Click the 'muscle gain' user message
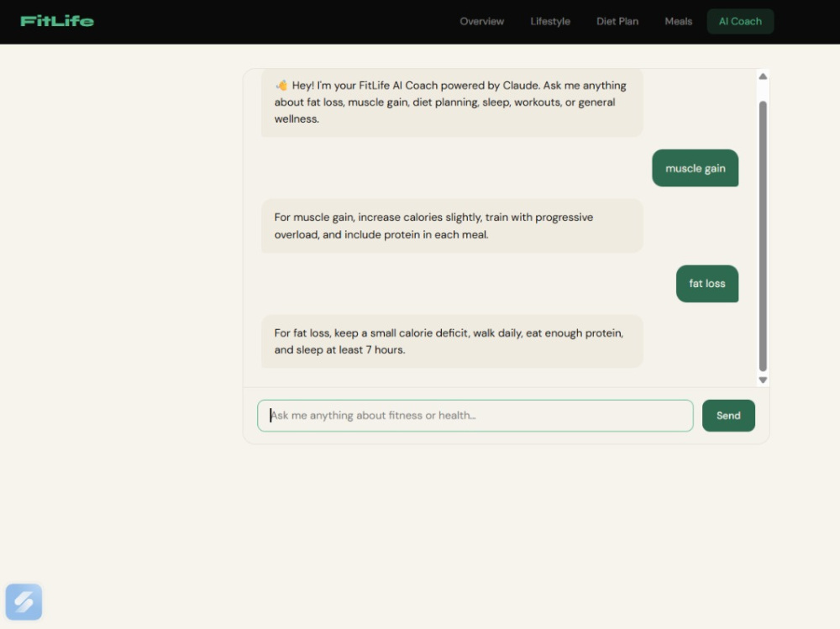Image resolution: width=840 pixels, height=629 pixels. tap(695, 168)
